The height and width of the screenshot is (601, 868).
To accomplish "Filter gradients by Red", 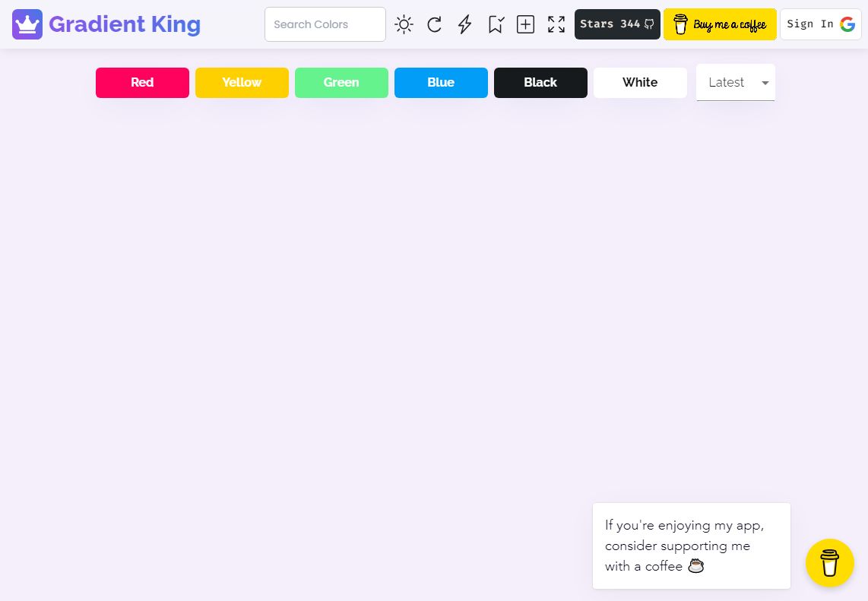I will click(x=142, y=83).
